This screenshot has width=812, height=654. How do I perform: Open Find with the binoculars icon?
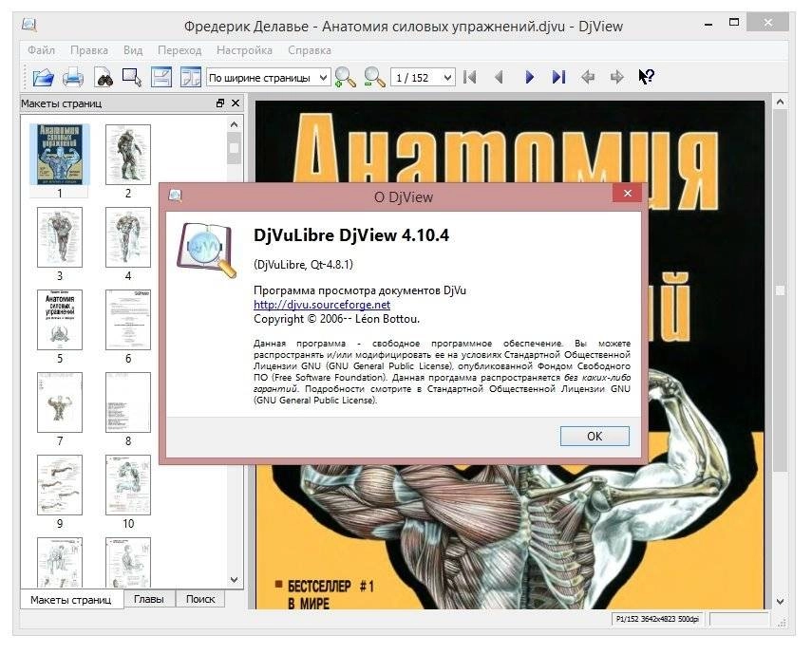(104, 78)
